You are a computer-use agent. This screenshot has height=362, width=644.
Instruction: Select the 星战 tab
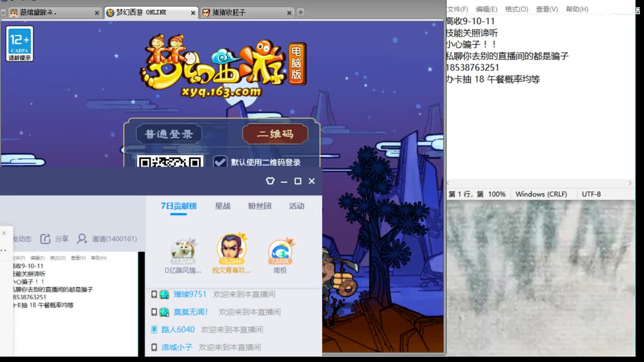pos(222,206)
